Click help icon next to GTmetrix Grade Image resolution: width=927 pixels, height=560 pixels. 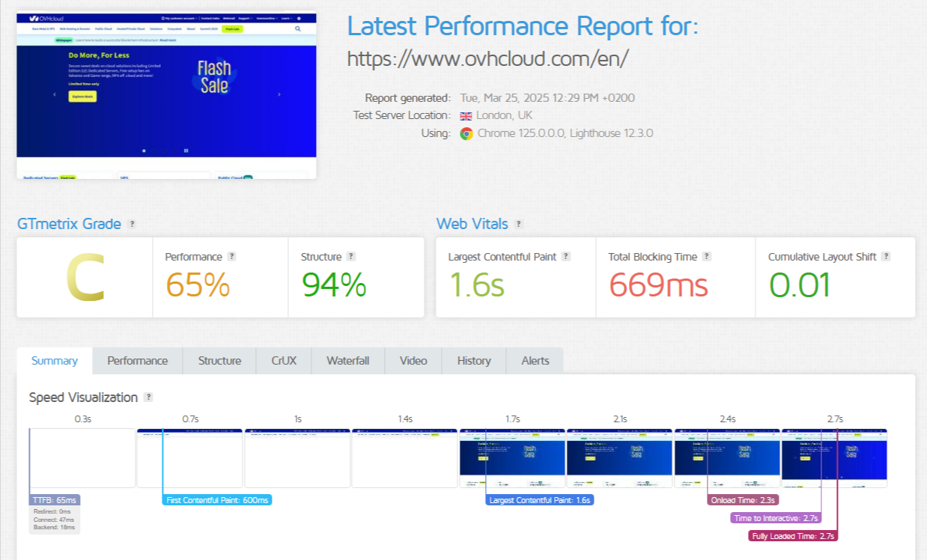pos(132,224)
